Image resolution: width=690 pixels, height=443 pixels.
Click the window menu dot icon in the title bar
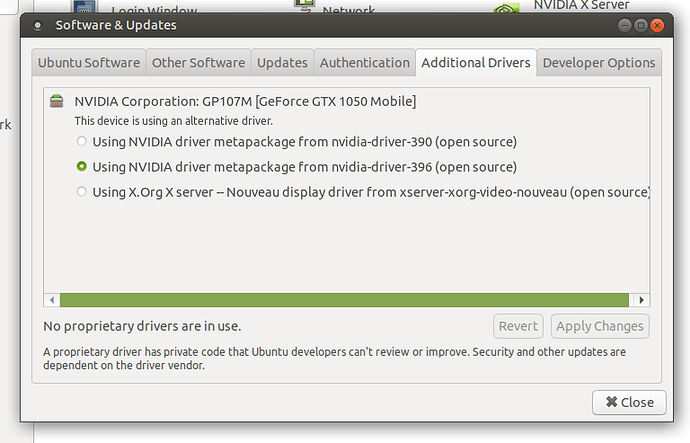(x=37, y=26)
